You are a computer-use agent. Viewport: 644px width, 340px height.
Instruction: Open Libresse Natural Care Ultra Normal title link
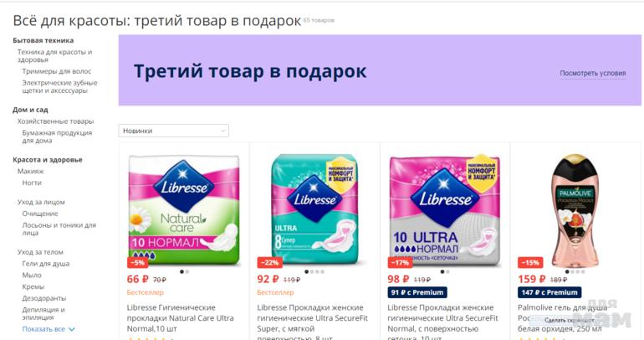point(181,318)
